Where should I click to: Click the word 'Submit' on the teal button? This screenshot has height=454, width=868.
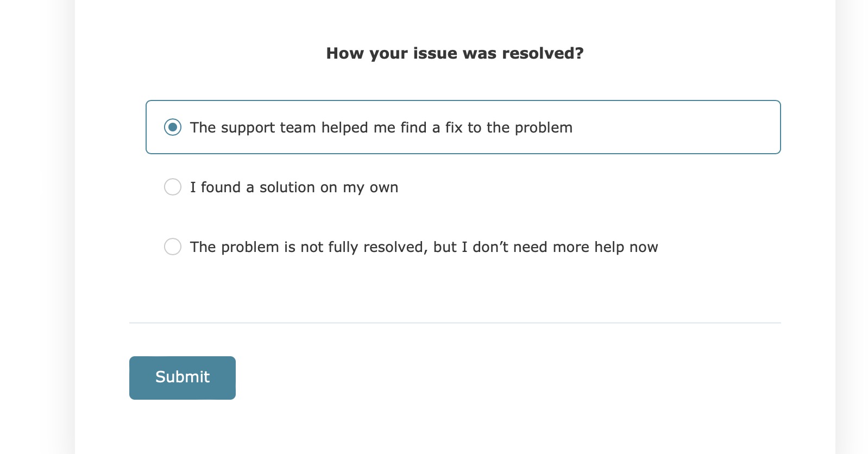click(183, 377)
